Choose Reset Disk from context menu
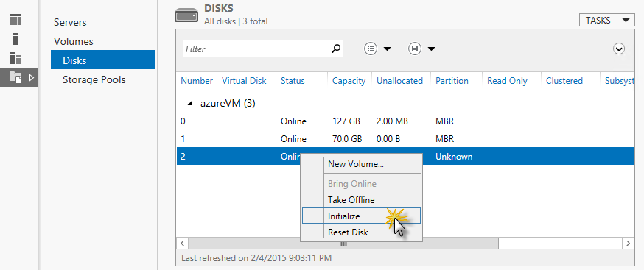The height and width of the screenshot is (270, 644). (362, 232)
